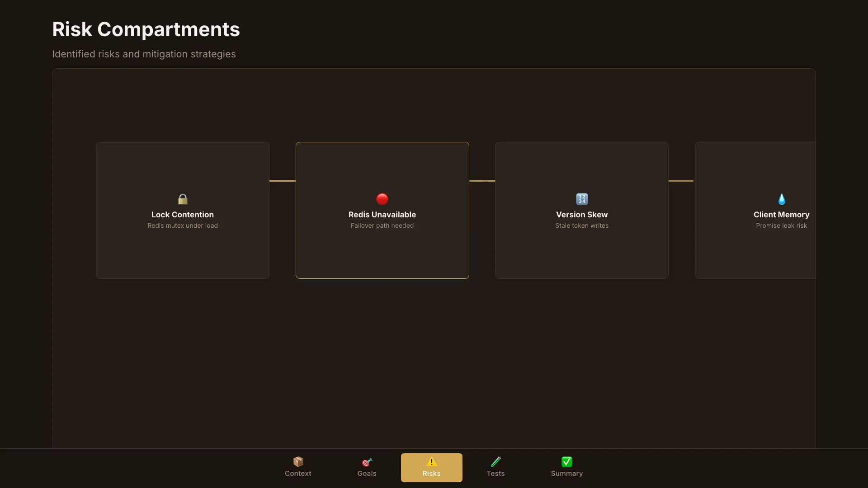This screenshot has height=488, width=868.
Task: Click the "Promise leak risk" text
Action: coord(782,225)
